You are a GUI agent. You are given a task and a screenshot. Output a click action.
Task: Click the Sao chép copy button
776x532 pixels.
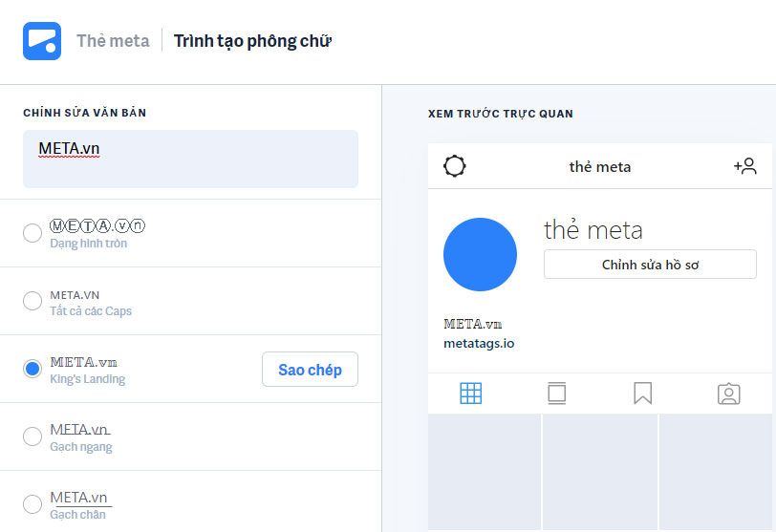pyautogui.click(x=310, y=370)
